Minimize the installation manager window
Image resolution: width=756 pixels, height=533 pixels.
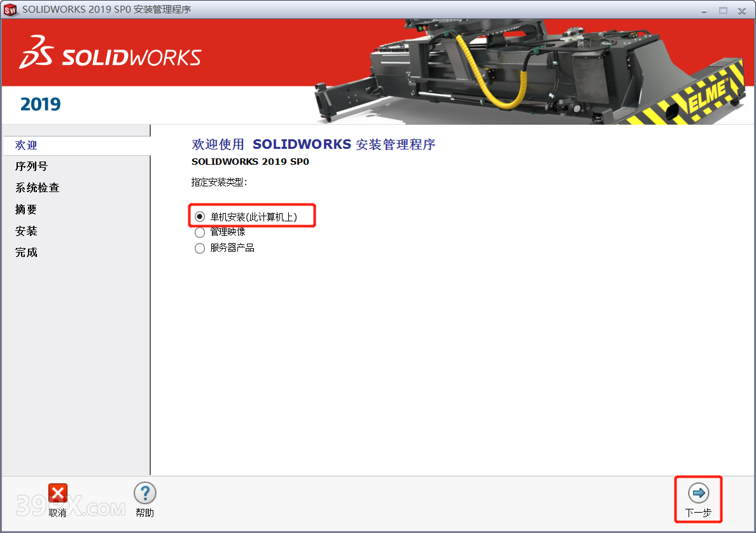click(x=704, y=10)
